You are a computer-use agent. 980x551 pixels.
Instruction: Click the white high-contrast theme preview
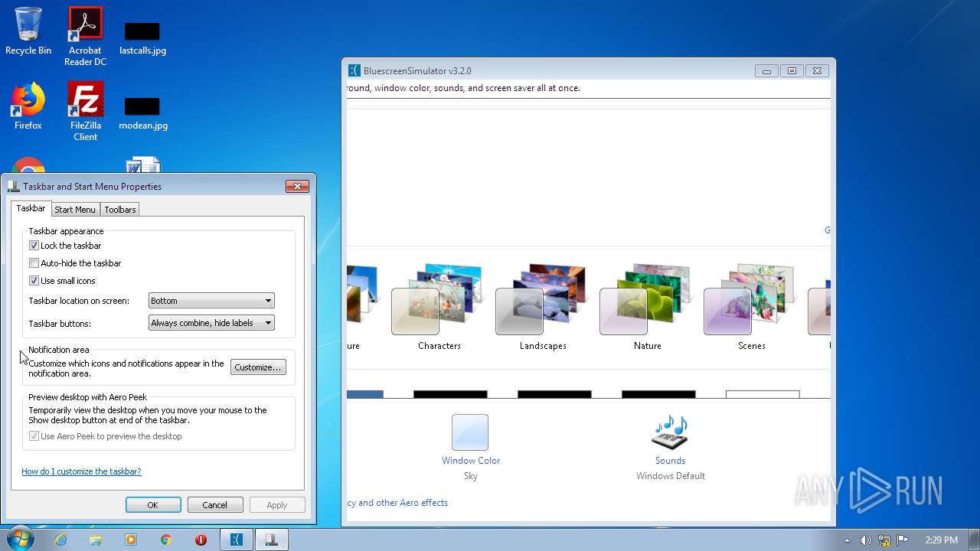[763, 395]
